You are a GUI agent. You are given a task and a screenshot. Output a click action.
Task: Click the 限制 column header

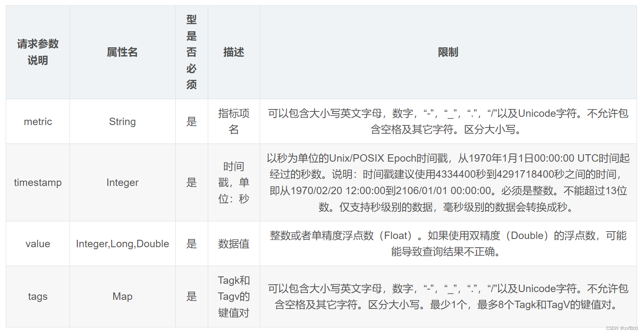tap(448, 52)
